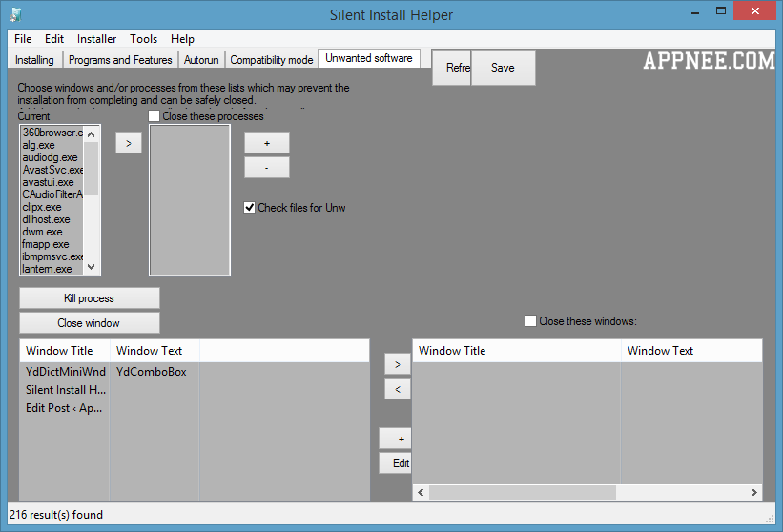Select ibmpmsvc.exe in Current list
The height and width of the screenshot is (532, 783).
tap(52, 256)
